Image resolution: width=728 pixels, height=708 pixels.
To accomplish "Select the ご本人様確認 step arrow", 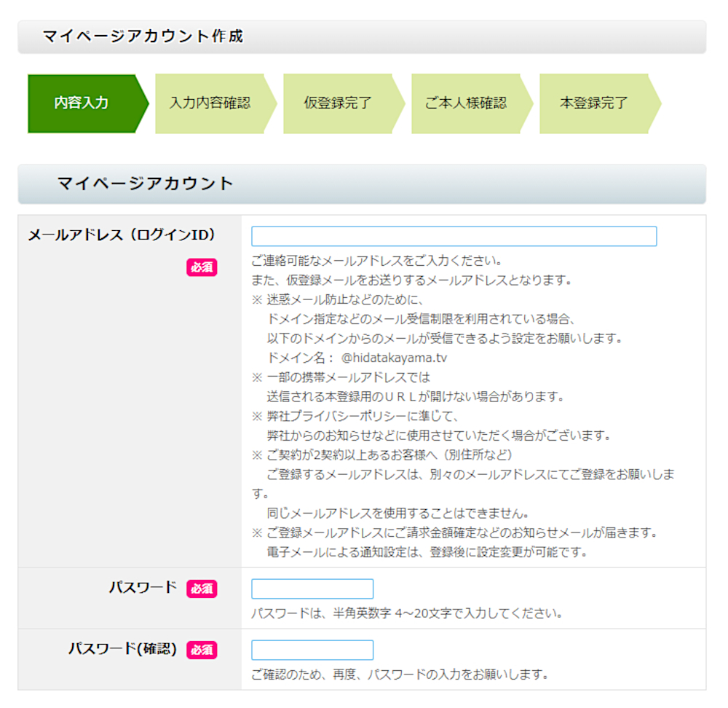I will coord(466,103).
